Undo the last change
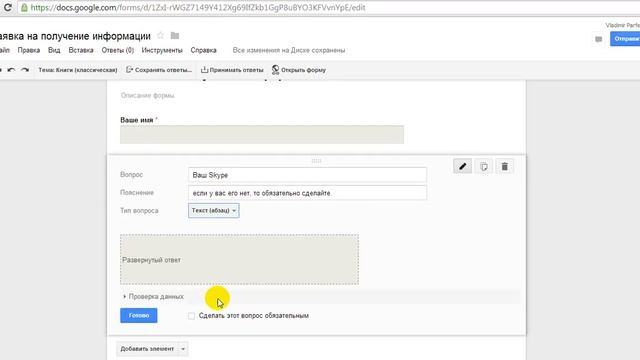Screen dimensions: 640x360 click(x=11, y=70)
